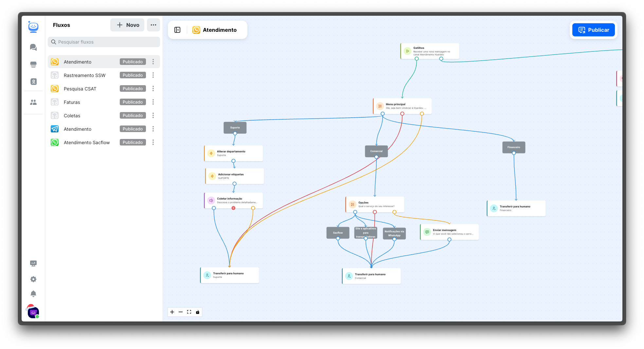Click the contacts book icon in sidebar
Screen dimensions: 644x349
33,82
